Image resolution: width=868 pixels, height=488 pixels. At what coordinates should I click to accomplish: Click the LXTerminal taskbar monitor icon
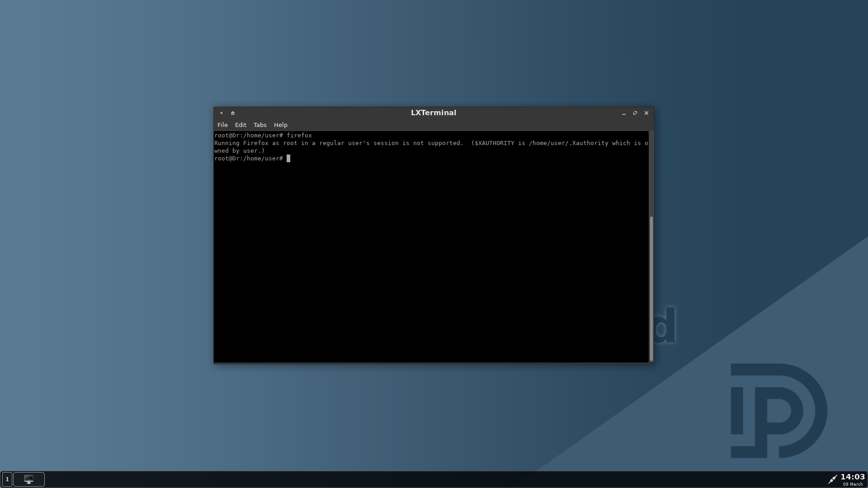pos(29,479)
